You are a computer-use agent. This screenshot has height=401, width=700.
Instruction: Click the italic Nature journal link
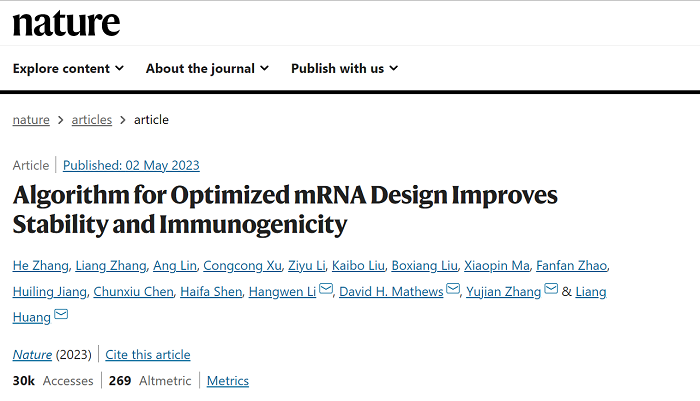click(32, 355)
